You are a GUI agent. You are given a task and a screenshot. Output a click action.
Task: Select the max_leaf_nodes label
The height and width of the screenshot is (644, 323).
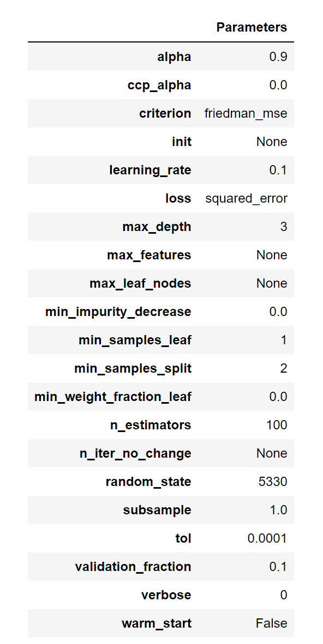(x=140, y=283)
